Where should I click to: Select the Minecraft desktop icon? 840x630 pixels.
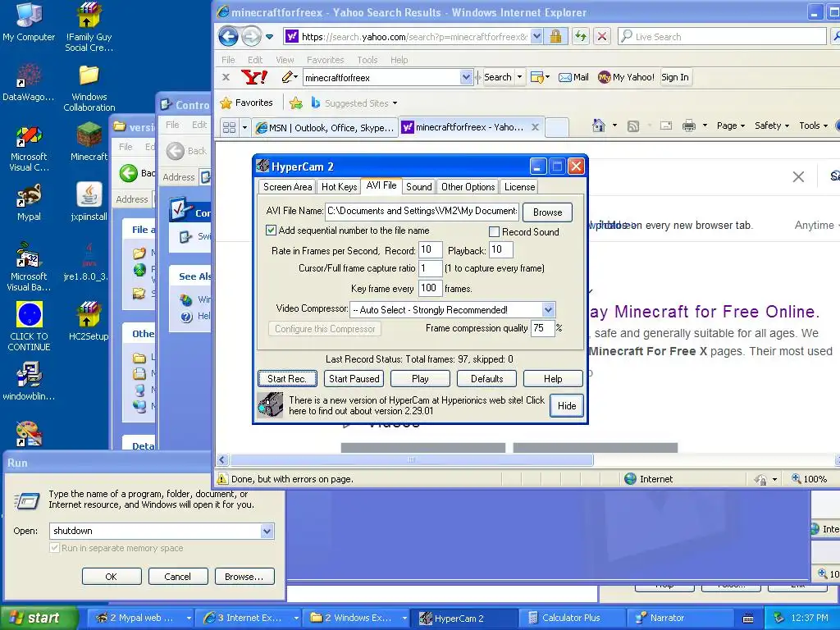point(89,141)
